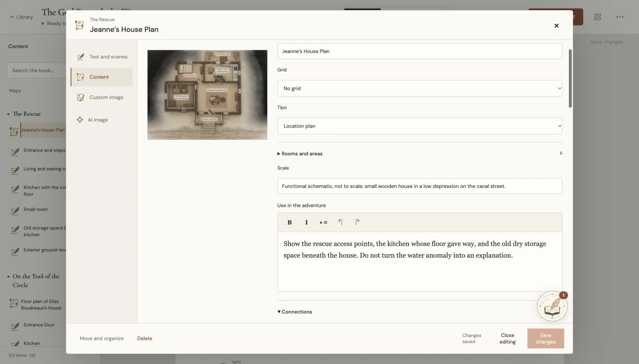Click the name field Jeanne's House Plan
The image size is (639, 364).
420,51
